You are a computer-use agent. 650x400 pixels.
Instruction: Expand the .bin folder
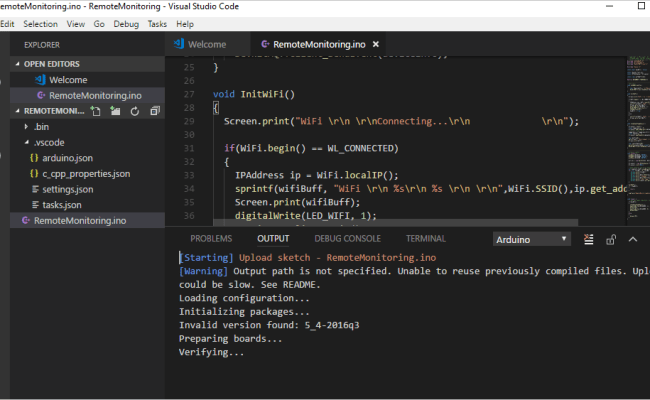[26, 126]
